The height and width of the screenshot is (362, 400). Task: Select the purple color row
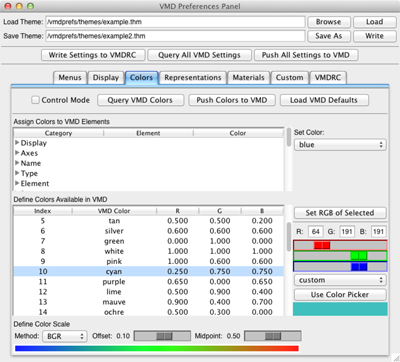click(149, 282)
